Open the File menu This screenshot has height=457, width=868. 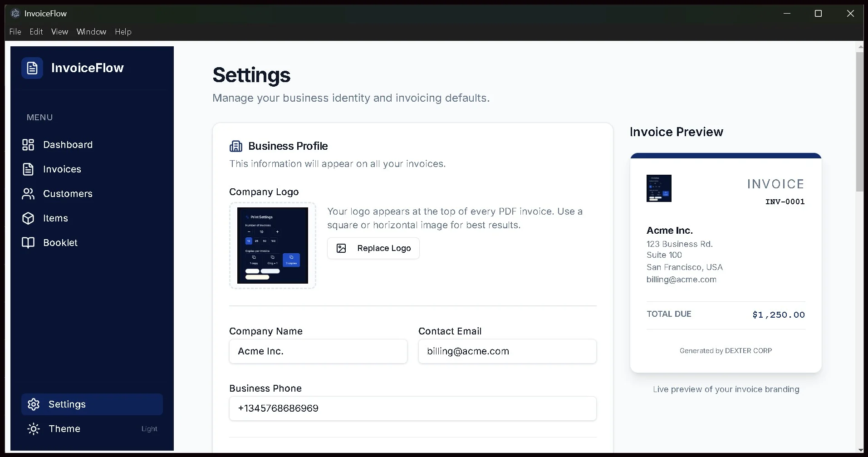point(15,31)
